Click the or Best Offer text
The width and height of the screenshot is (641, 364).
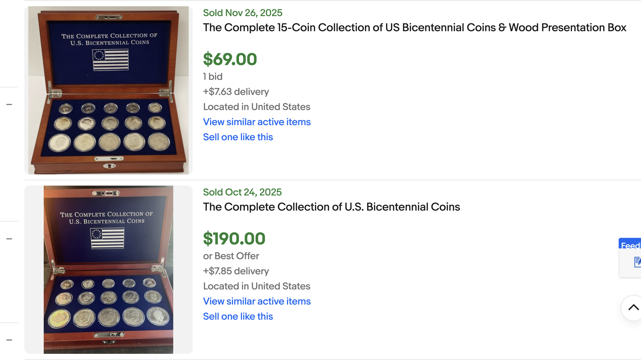tap(231, 256)
